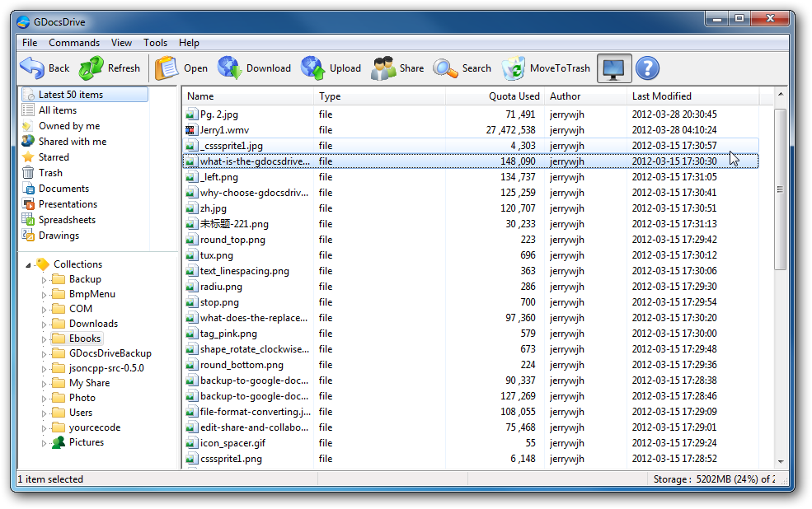Click the Open clipboard icon

coord(167,68)
